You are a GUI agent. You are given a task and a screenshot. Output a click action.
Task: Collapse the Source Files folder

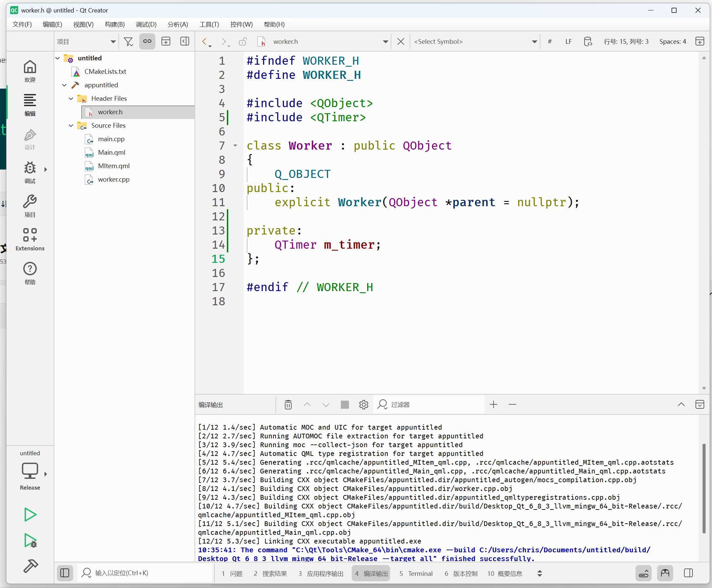pyautogui.click(x=71, y=126)
